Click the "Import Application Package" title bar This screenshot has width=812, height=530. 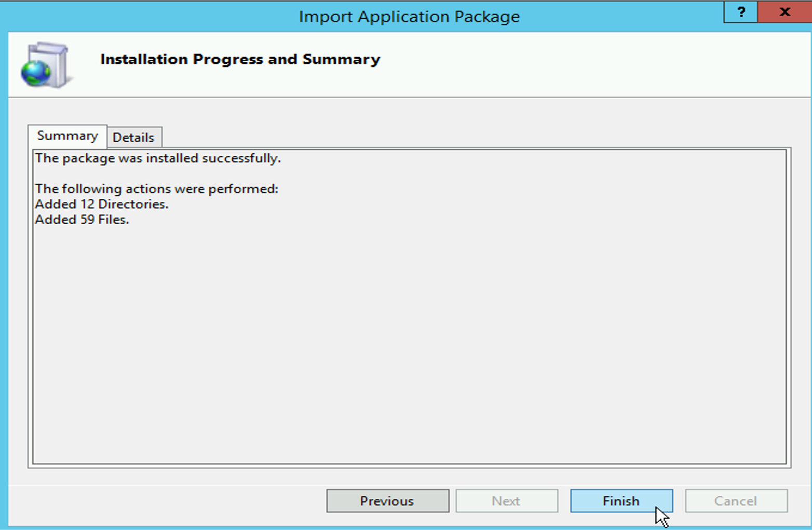tap(409, 17)
